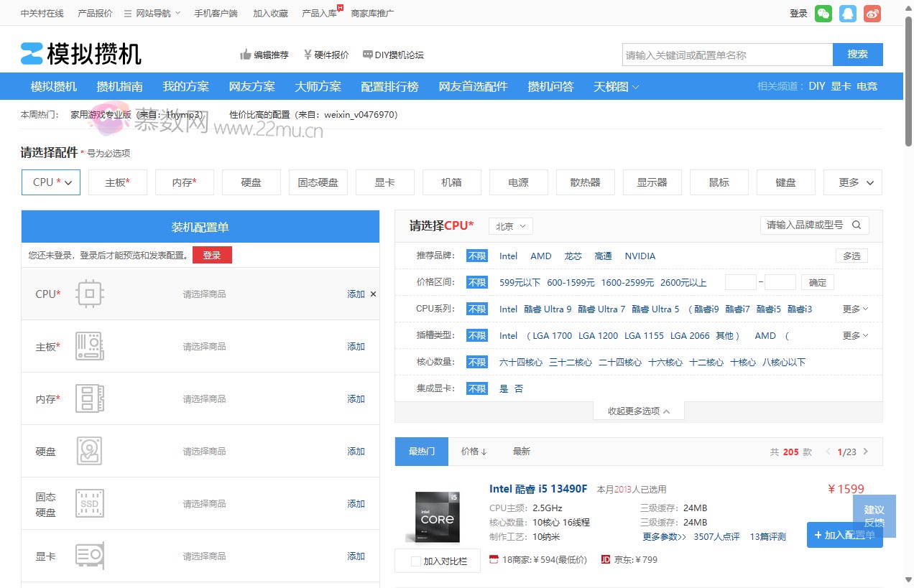
Task: Click the search magnifier in CPU brand box
Action: point(857,225)
